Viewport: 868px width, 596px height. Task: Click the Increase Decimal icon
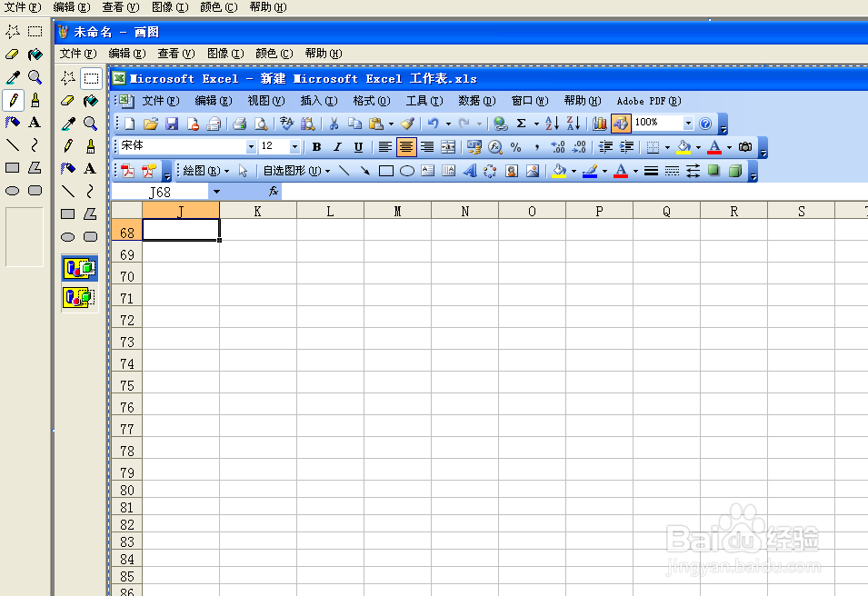(557, 147)
